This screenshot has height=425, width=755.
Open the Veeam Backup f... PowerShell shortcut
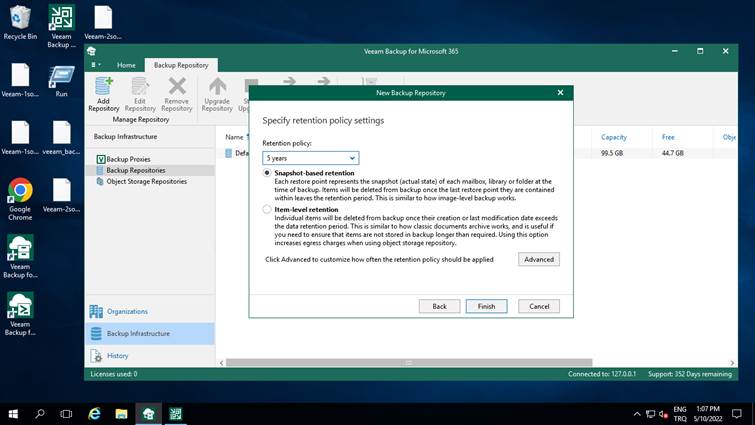tap(20, 314)
